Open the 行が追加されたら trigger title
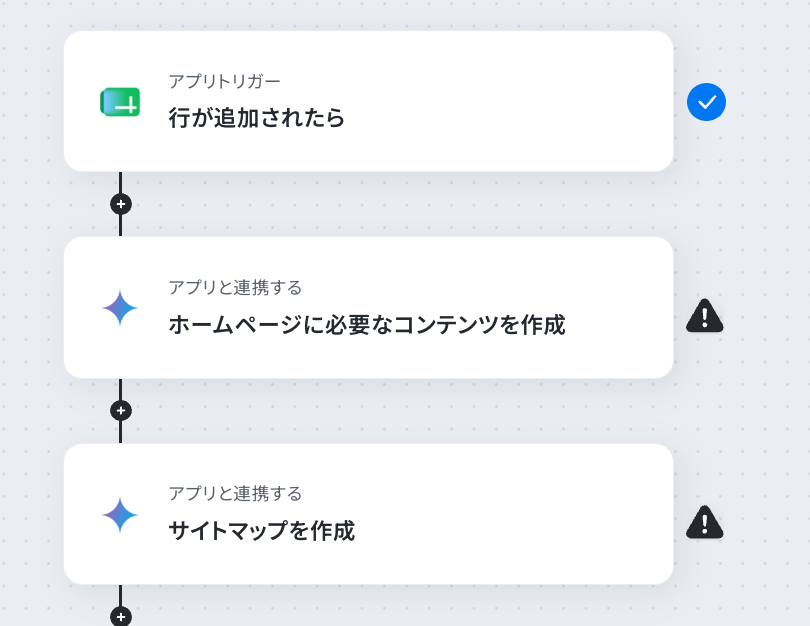The image size is (810, 626). click(x=256, y=118)
